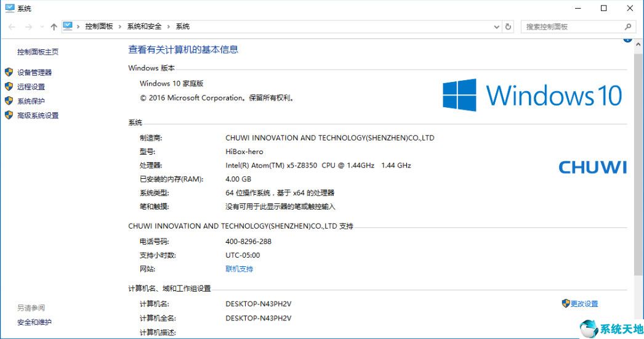Click the model value HiBox-hero
Screen dimensions: 644x339
point(244,152)
